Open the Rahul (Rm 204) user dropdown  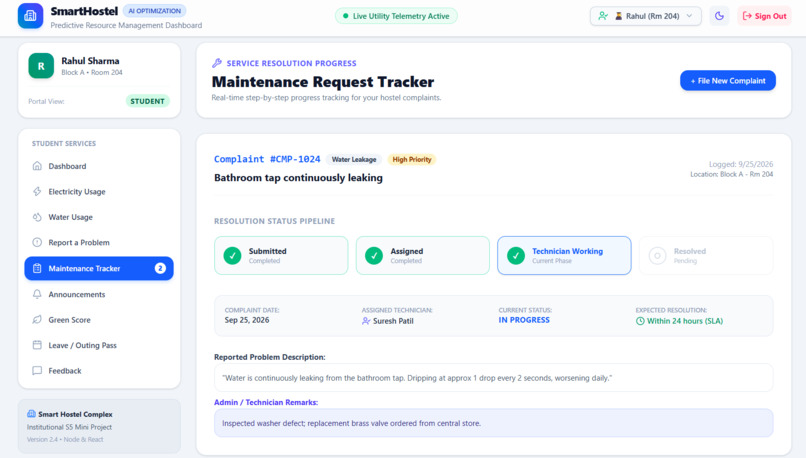(x=646, y=16)
